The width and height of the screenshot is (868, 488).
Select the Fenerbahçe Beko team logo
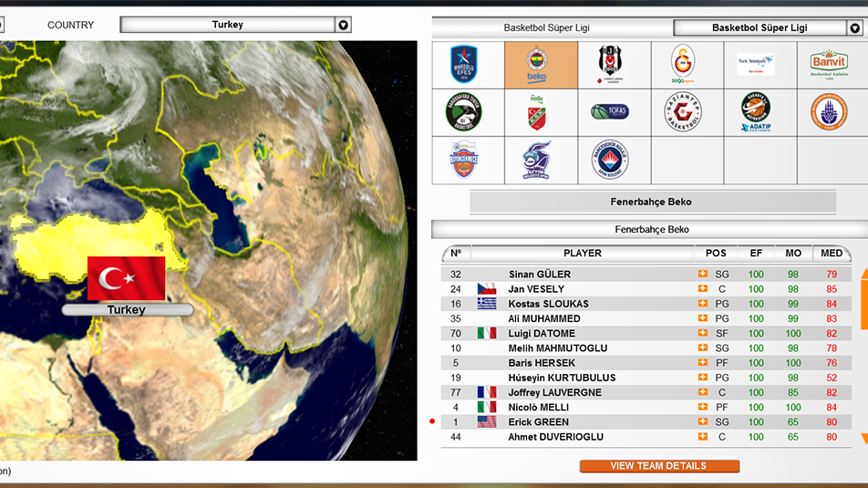coord(536,64)
